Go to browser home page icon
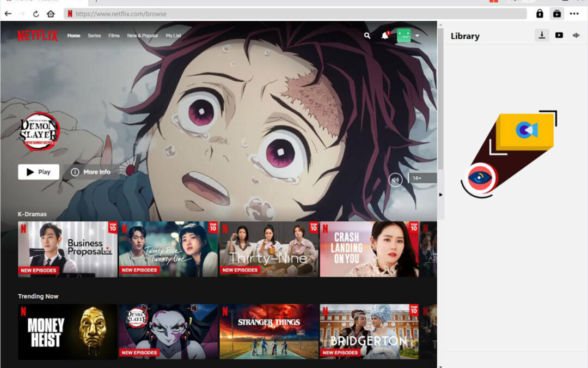 [x=51, y=14]
